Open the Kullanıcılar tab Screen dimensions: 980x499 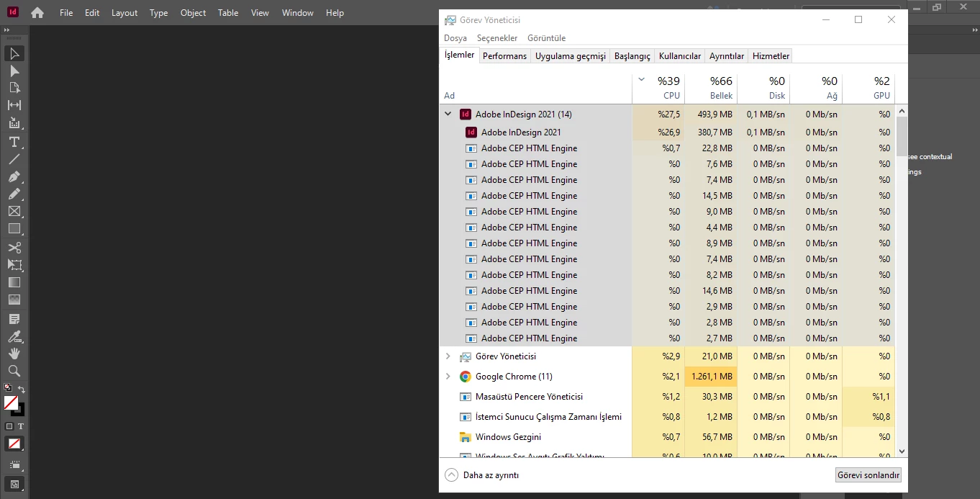coord(680,56)
